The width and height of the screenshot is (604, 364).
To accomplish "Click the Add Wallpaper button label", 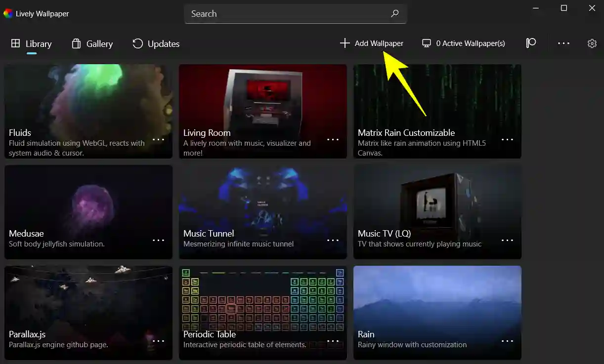I will tap(379, 43).
